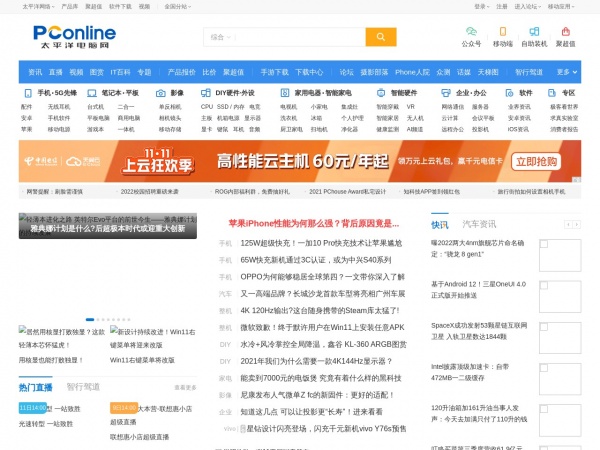The image size is (600, 450).
Task: Open the 全国分站 dropdown in the top bar
Action: 178,7
